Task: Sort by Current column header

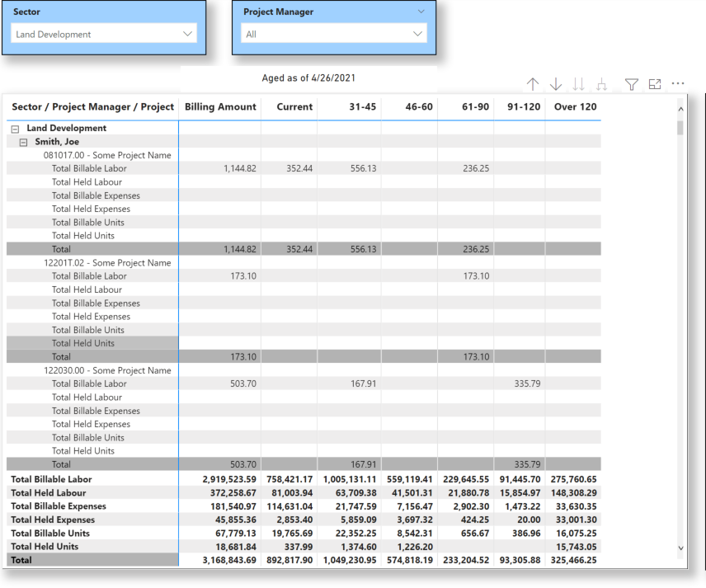Action: (x=294, y=106)
